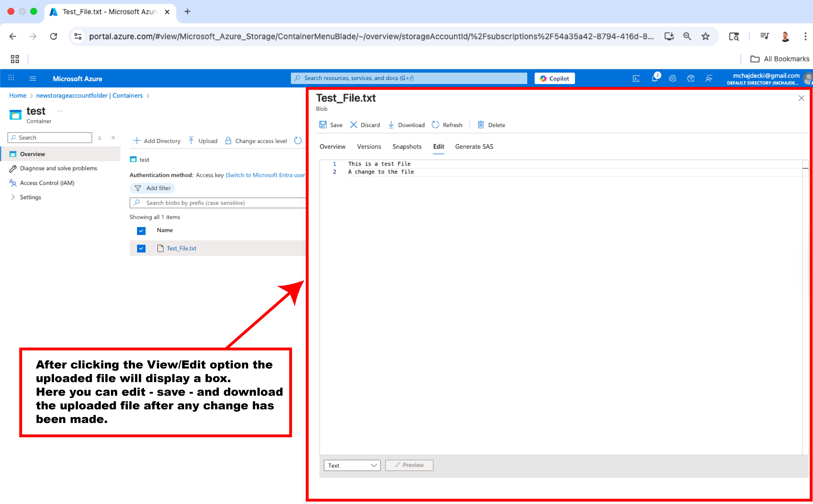
Task: Open the Azure apps grid launcher
Action: click(x=11, y=78)
